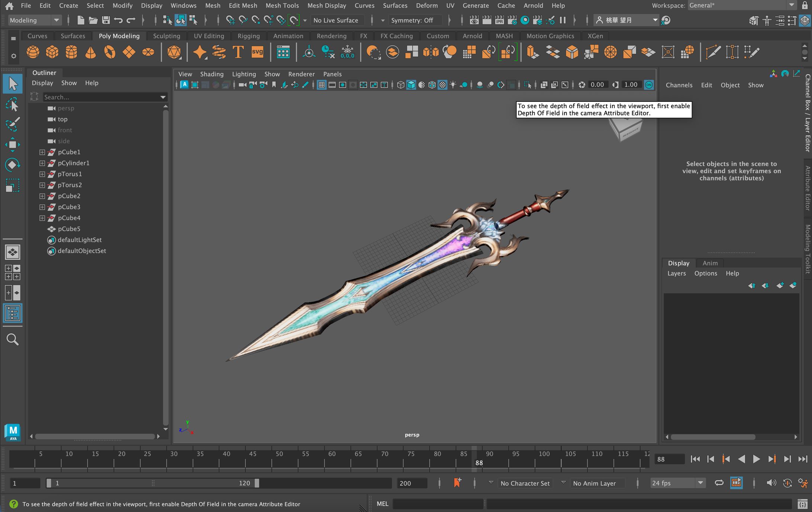
Task: Expand the pTorus2 node
Action: [x=42, y=185]
